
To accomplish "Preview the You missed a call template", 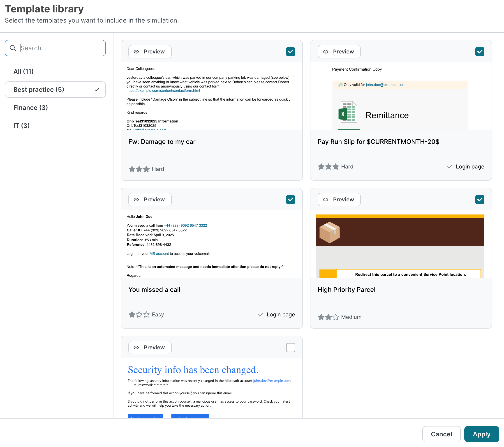I will click(150, 199).
